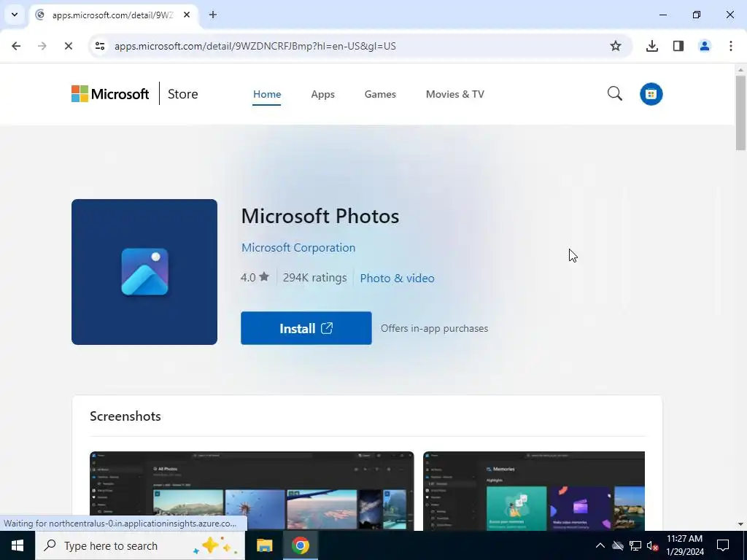Stop page loading with the X button

point(68,46)
